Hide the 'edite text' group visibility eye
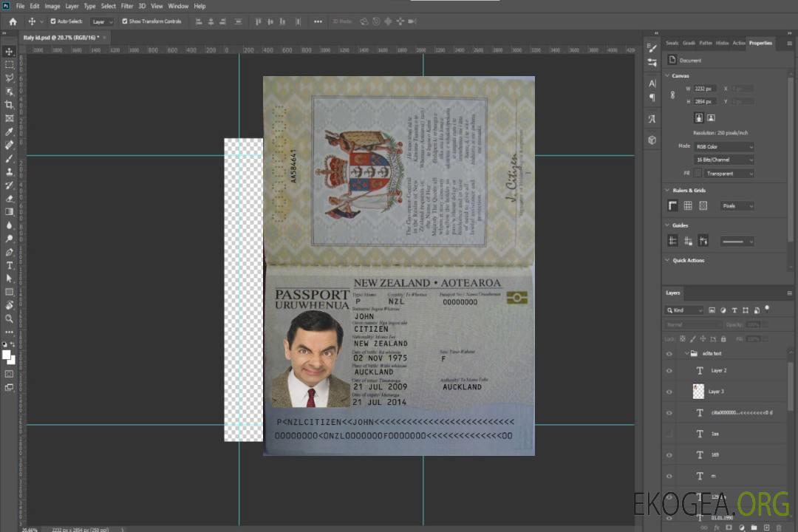Screen dimensions: 798x532 pos(669,354)
